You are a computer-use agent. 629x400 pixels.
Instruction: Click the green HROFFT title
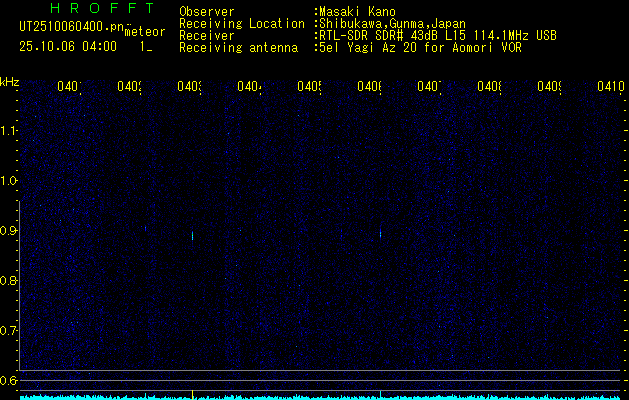point(102,8)
